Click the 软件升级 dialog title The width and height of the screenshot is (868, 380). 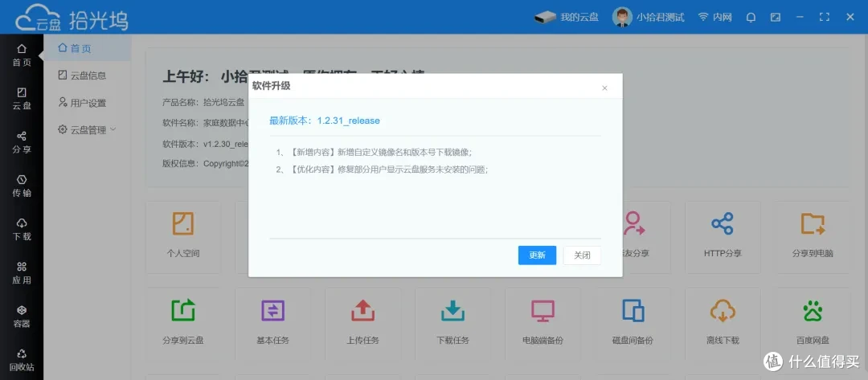coord(272,86)
